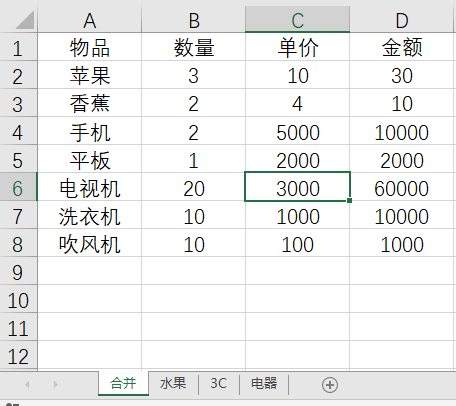The width and height of the screenshot is (456, 406).
Task: Select the 吹风机 cell
Action: tap(90, 243)
